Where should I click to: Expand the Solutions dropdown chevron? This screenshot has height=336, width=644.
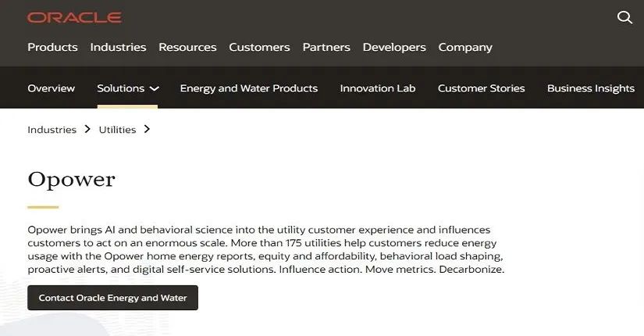click(154, 88)
